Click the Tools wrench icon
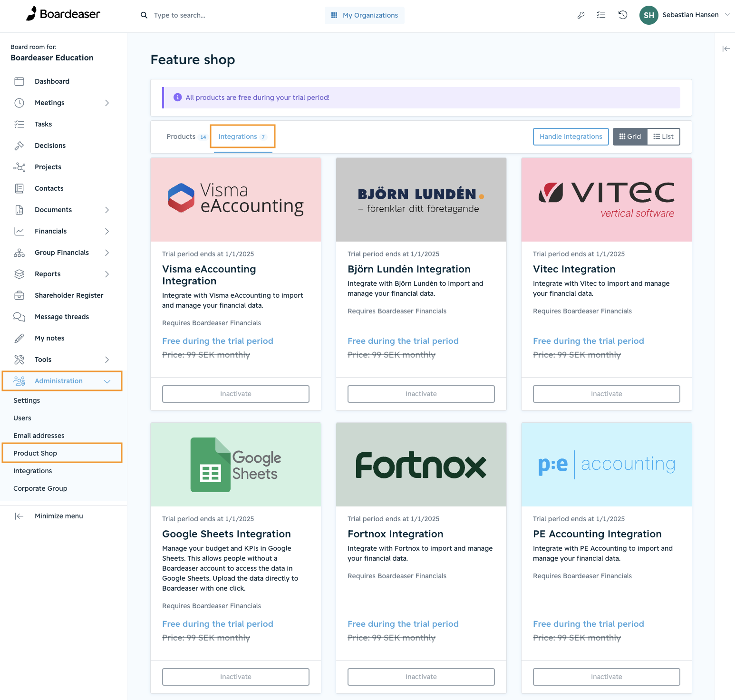 (19, 360)
